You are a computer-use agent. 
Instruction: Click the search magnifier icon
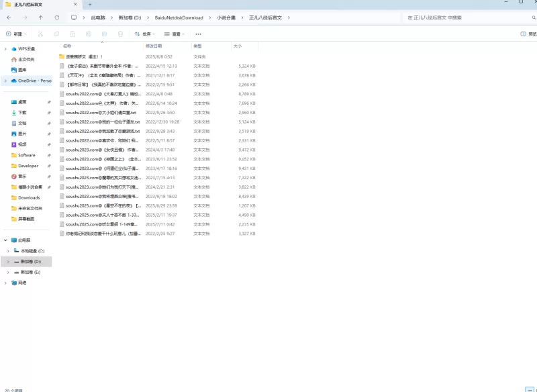(x=534, y=17)
